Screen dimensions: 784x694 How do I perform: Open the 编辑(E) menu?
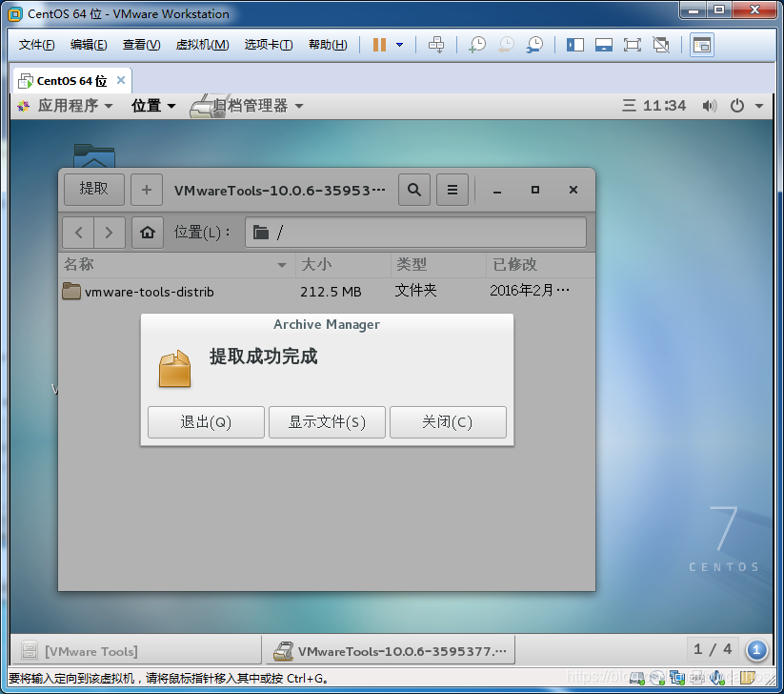coord(89,45)
